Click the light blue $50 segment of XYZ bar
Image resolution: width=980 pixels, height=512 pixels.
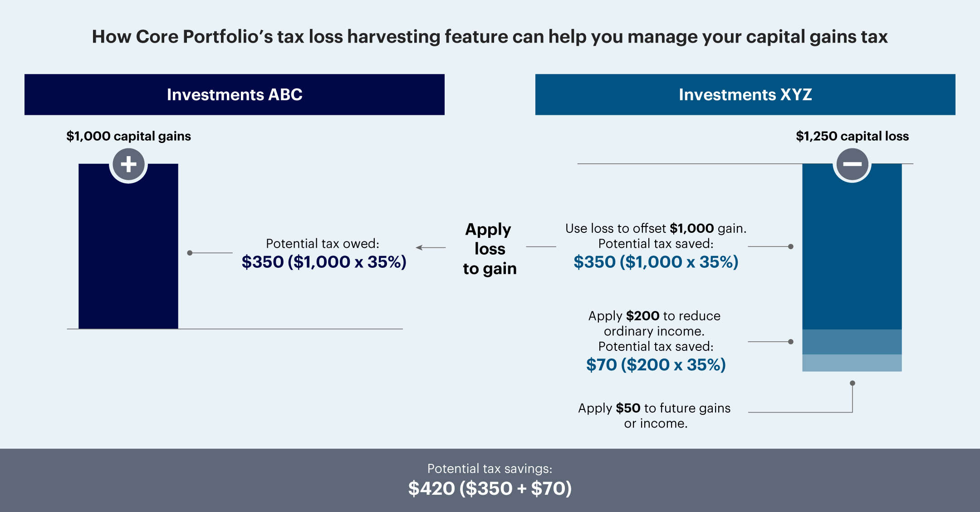click(852, 363)
